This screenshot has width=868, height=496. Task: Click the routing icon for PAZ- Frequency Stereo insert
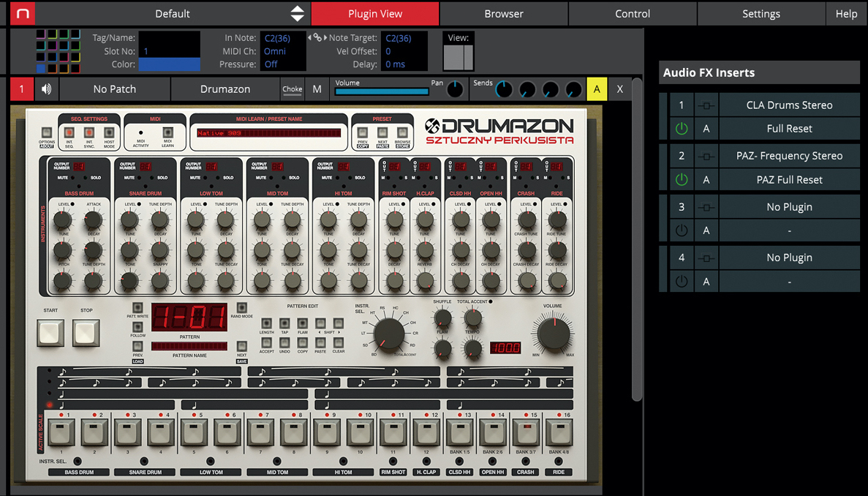(x=706, y=156)
